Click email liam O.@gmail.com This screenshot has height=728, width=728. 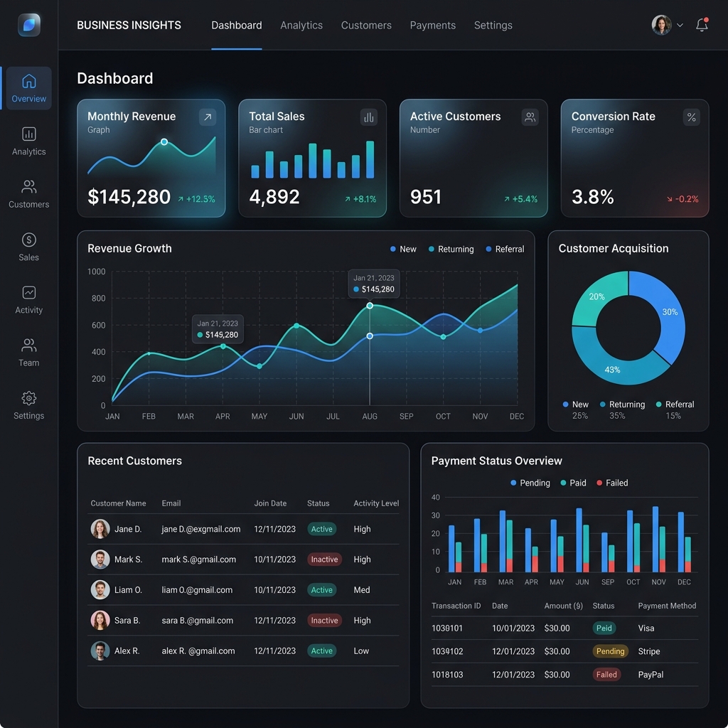click(x=197, y=589)
